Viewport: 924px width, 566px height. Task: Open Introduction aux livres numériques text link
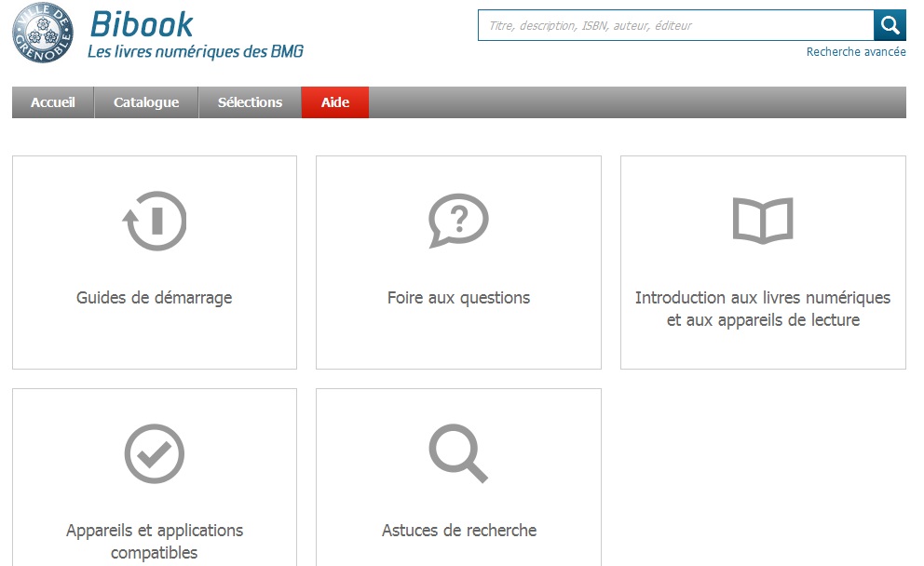762,309
